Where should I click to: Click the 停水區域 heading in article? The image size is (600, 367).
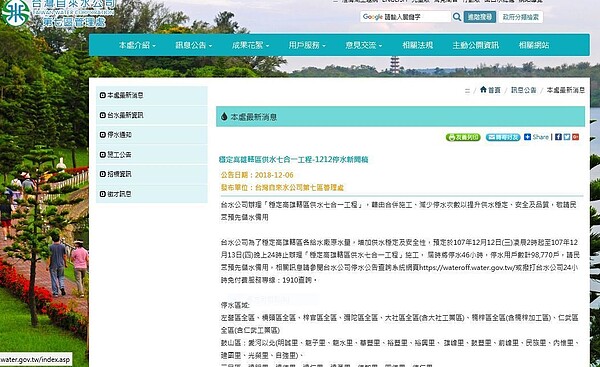235,305
